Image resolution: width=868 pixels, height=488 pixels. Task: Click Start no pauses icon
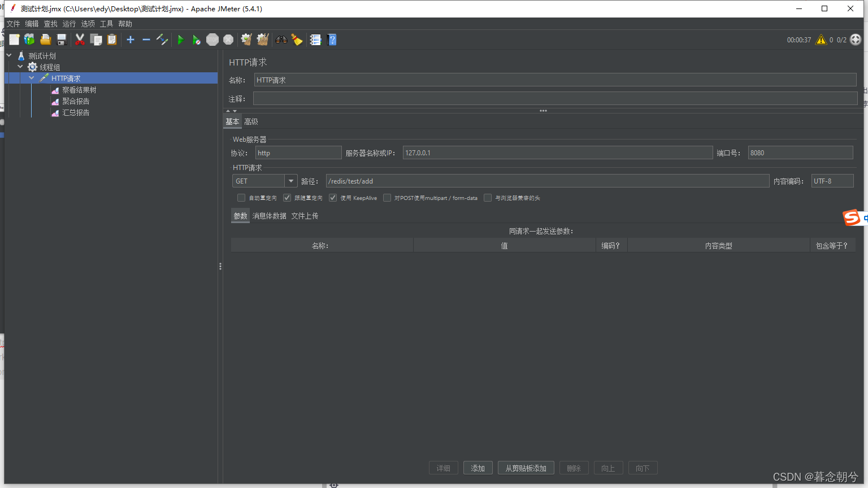(x=196, y=40)
